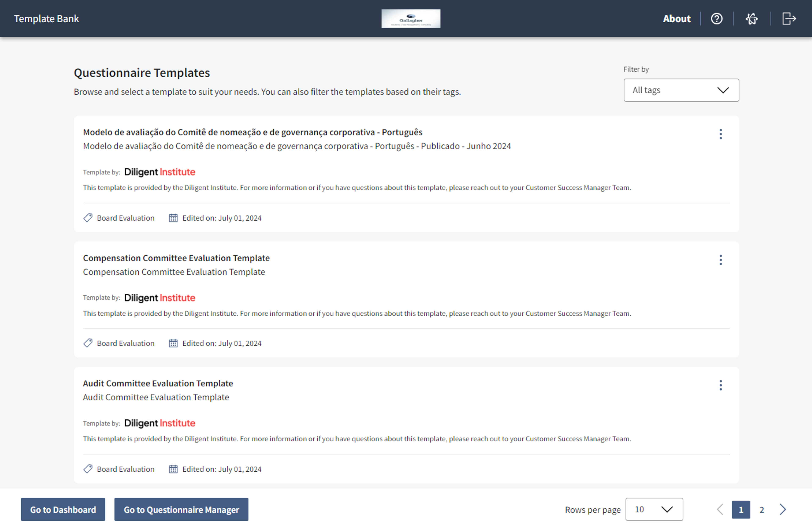Click 'Template by:' label on Modelo de avaliação card
Image resolution: width=812 pixels, height=530 pixels.
click(x=101, y=172)
